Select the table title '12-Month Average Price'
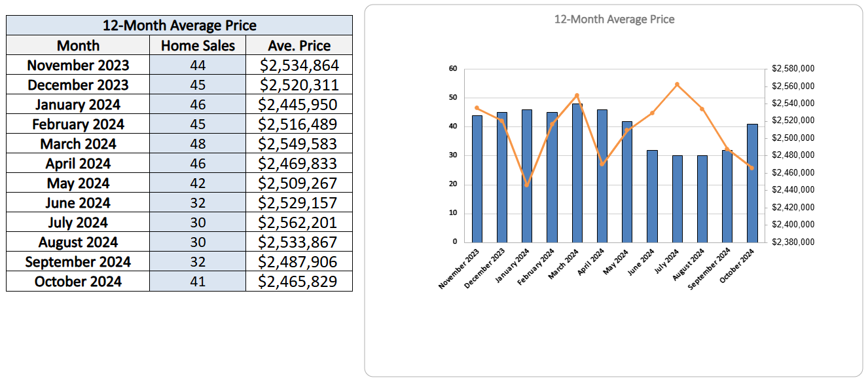The height and width of the screenshot is (380, 868). click(x=179, y=26)
